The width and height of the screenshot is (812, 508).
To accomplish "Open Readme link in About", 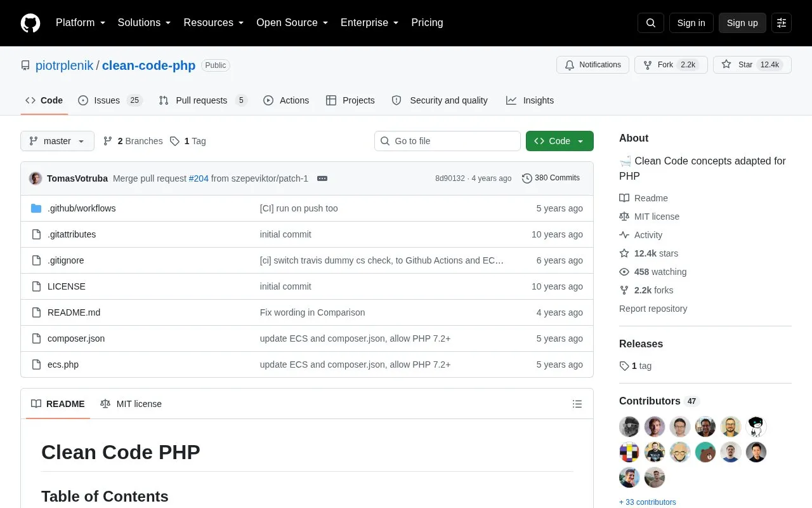I will [x=643, y=198].
